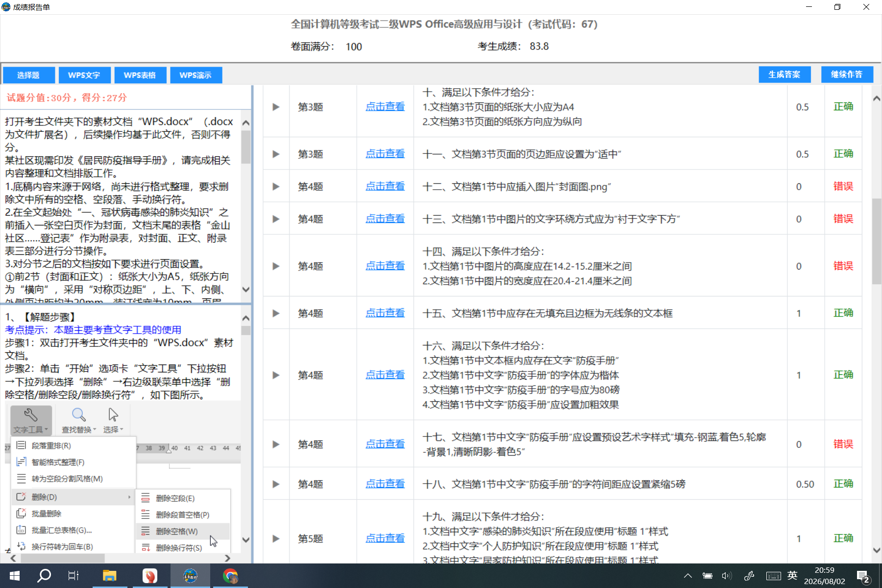
Task: Click the 考生成绩 value 83.8
Action: [539, 47]
